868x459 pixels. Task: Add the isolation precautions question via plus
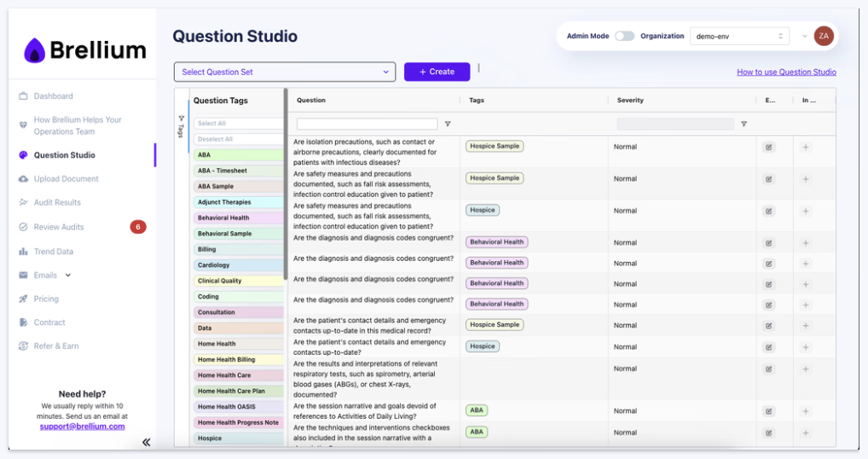(x=806, y=148)
